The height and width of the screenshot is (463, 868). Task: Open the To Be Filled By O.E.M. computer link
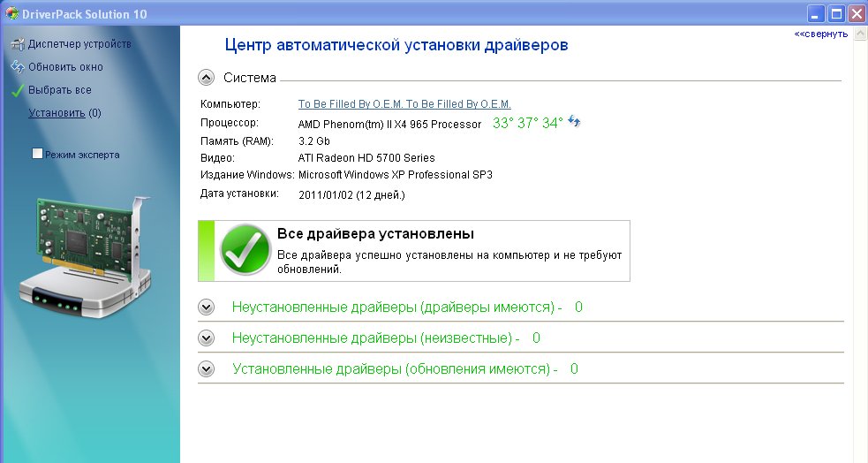coord(404,104)
